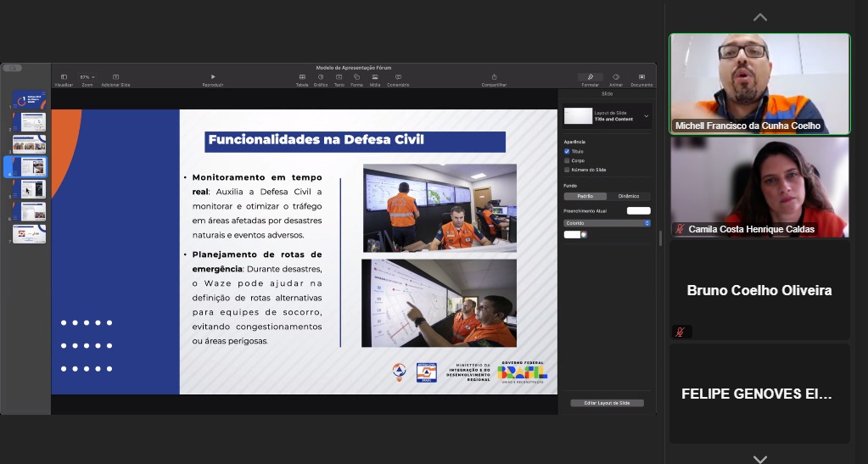Image resolution: width=868 pixels, height=464 pixels.
Task: Click the Ministério da Integração logo text
Action: [469, 372]
